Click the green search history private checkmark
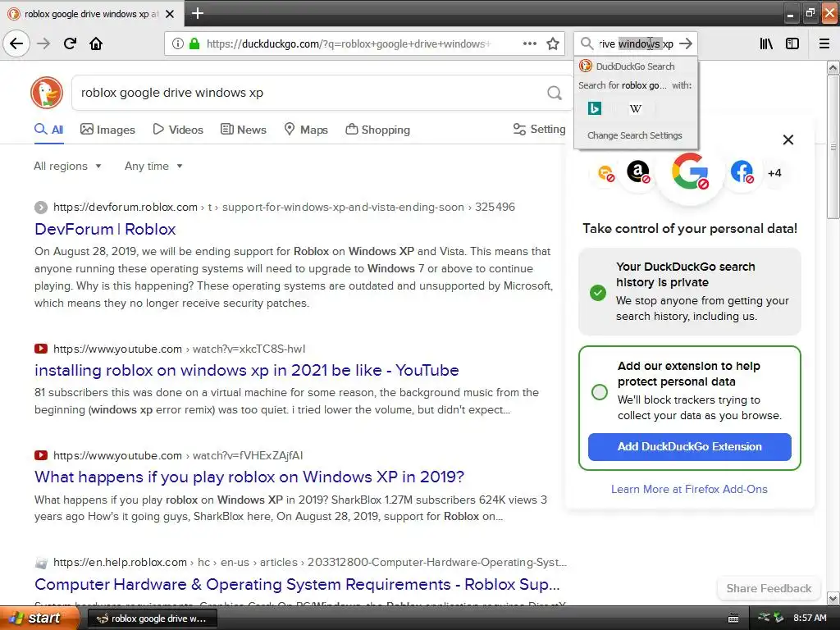This screenshot has width=840, height=630. [598, 293]
